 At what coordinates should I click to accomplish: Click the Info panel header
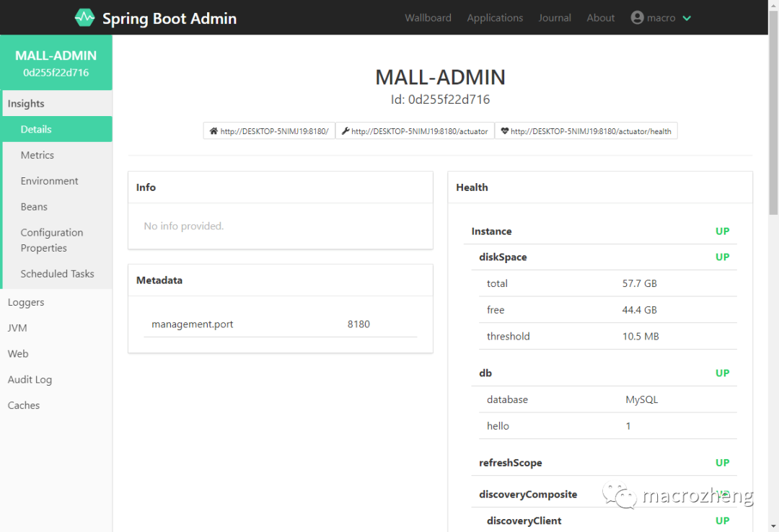click(x=280, y=187)
